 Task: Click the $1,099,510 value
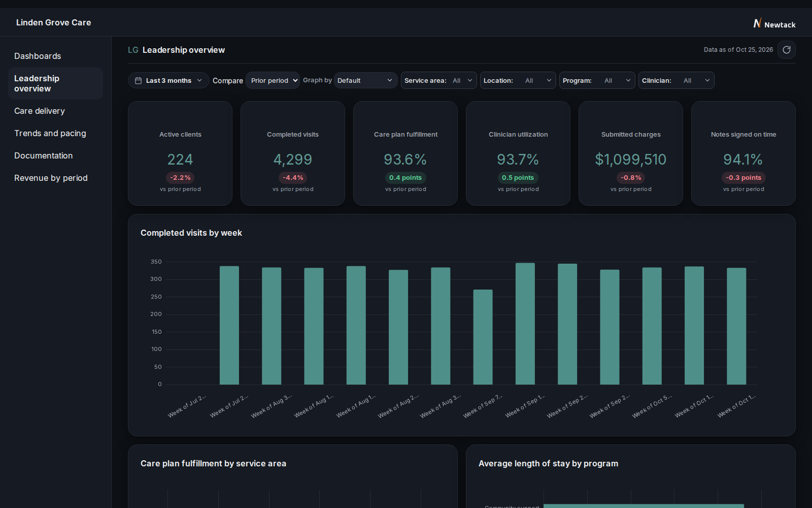[631, 160]
